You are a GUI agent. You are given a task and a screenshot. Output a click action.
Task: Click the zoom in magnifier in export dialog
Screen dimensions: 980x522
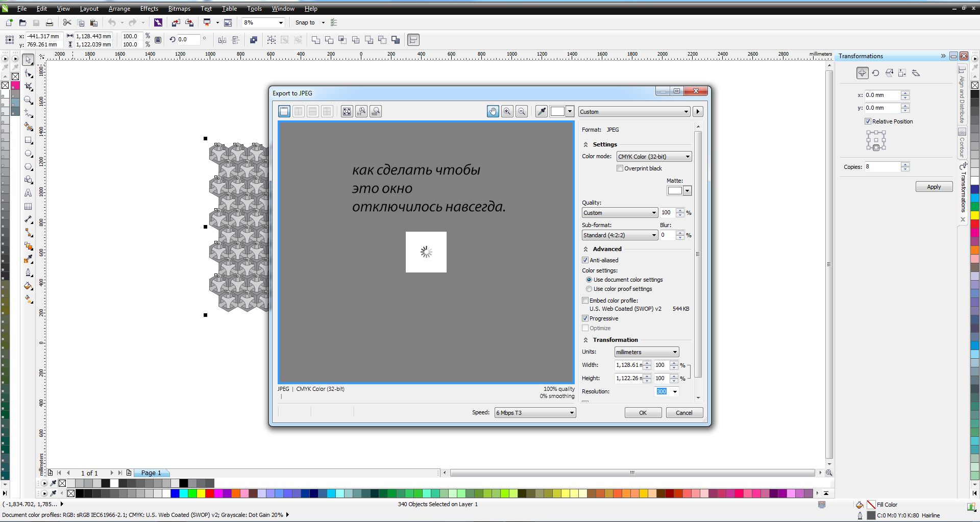(x=507, y=112)
